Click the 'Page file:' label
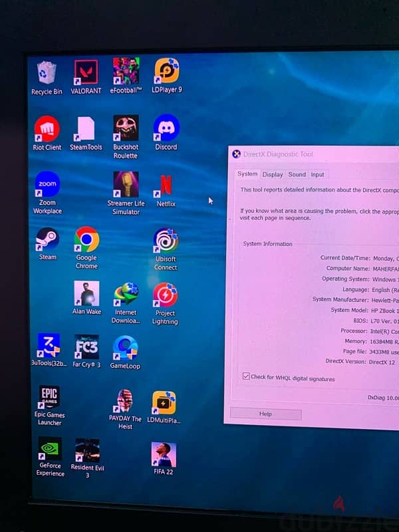The width and height of the screenshot is (399, 532). (x=354, y=352)
